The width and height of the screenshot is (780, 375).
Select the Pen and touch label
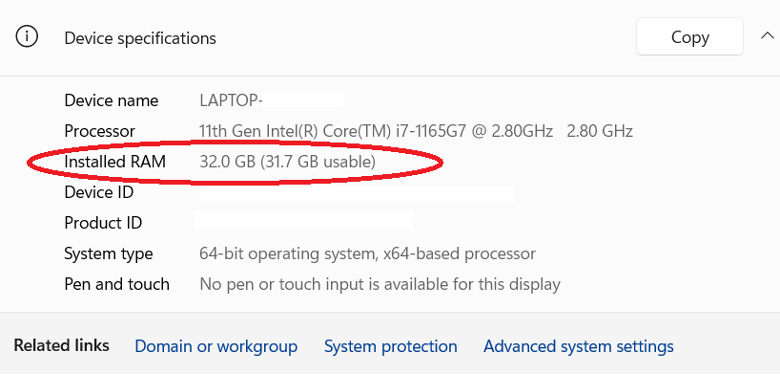tap(117, 284)
